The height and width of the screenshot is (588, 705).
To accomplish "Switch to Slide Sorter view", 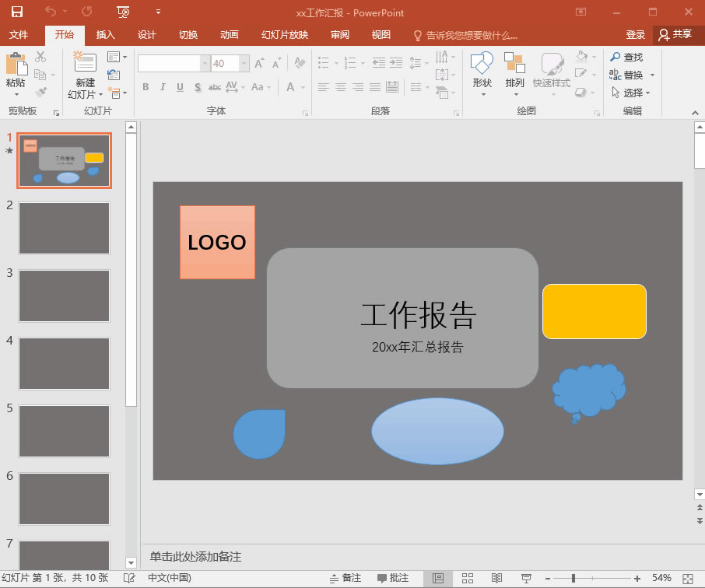I will (x=468, y=578).
